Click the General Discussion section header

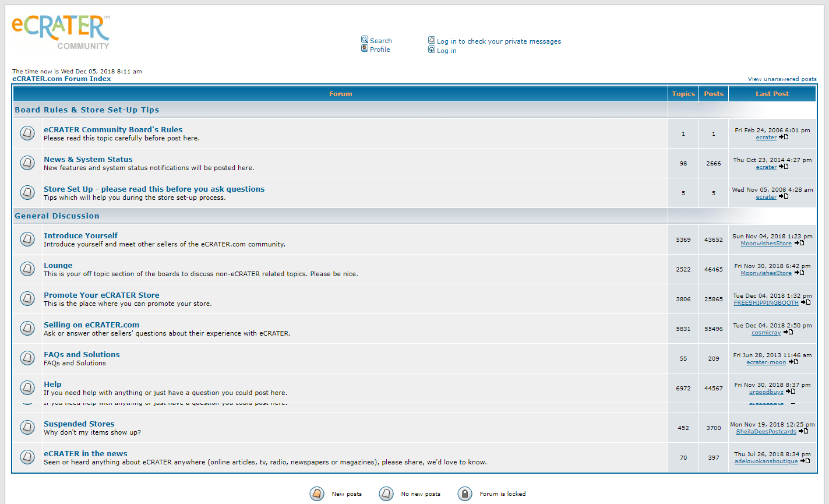(x=57, y=216)
